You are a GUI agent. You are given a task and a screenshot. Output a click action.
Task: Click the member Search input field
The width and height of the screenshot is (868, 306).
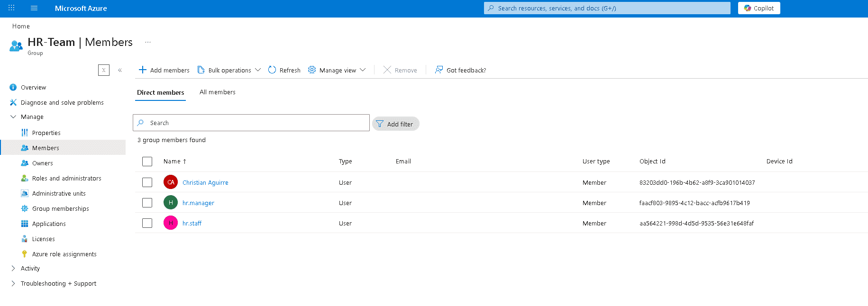256,123
